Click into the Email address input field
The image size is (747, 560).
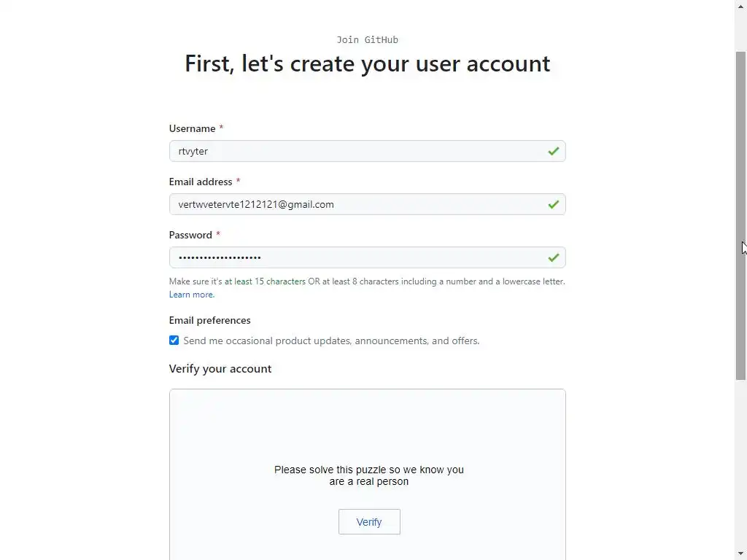click(x=357, y=204)
